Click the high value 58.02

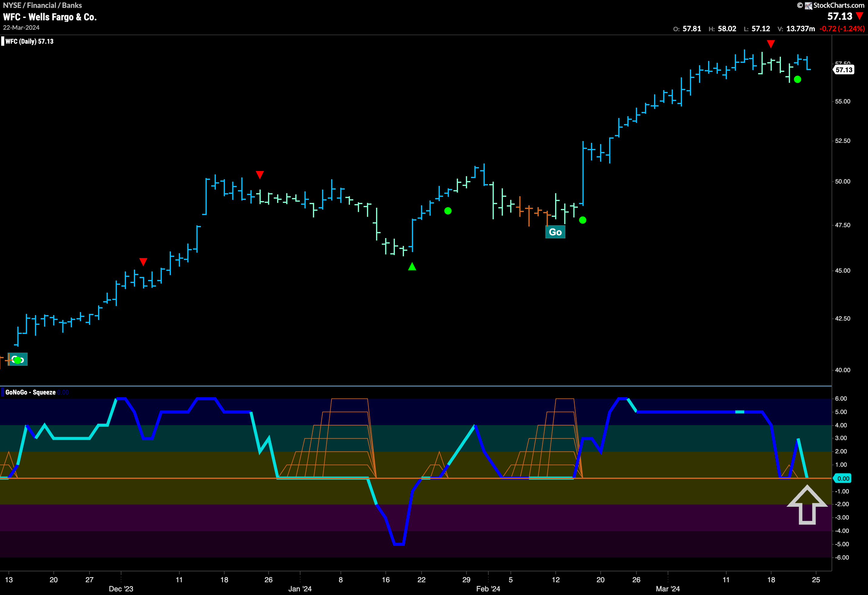[x=727, y=29]
